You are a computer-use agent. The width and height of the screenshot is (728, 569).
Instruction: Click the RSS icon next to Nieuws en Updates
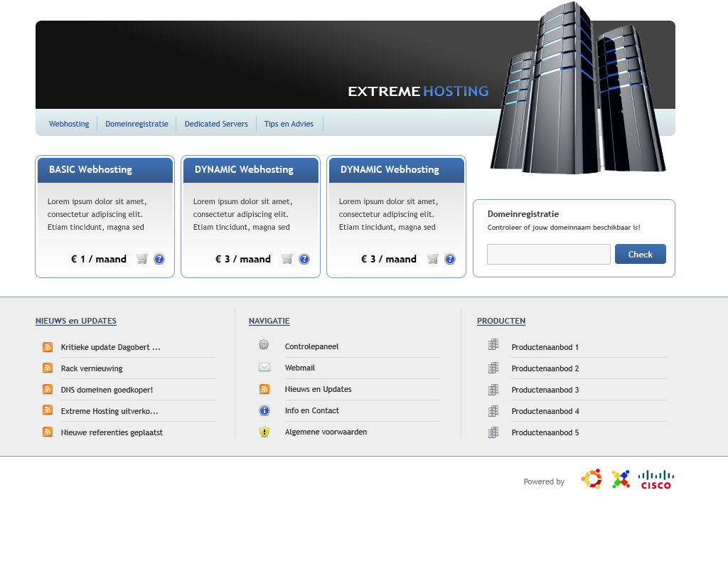pos(264,389)
